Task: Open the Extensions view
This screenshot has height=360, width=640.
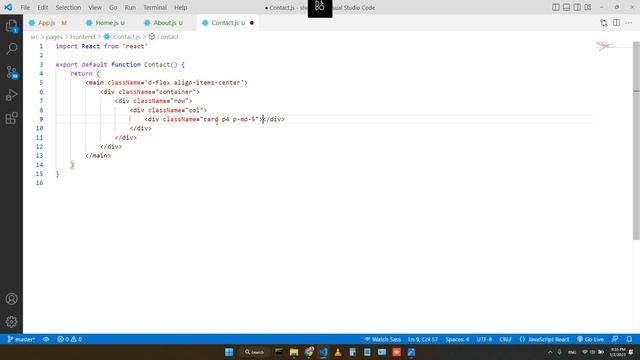Action: click(x=11, y=118)
